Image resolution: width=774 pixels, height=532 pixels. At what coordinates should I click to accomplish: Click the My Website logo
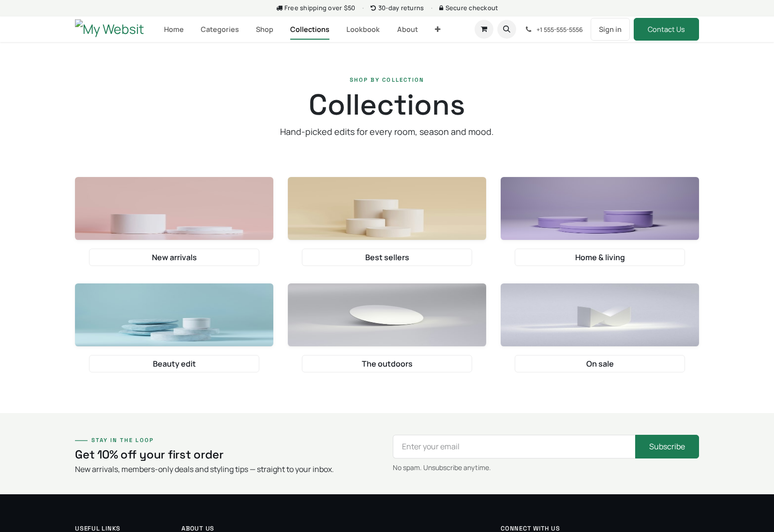[109, 29]
